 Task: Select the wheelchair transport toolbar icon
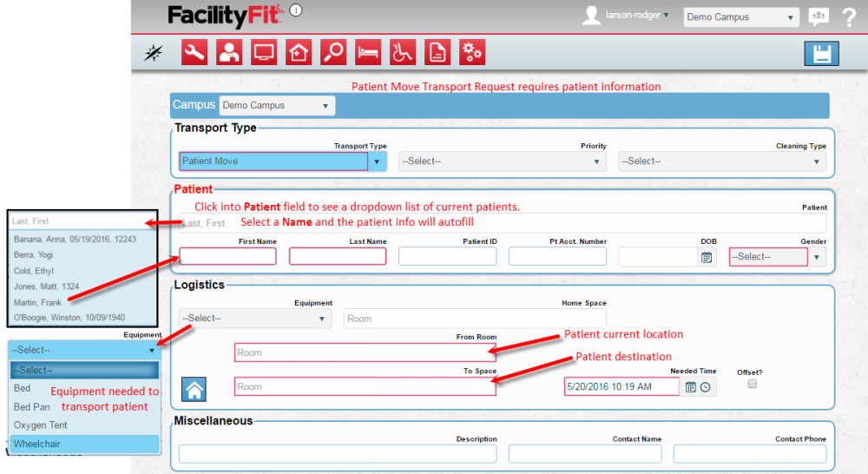403,53
